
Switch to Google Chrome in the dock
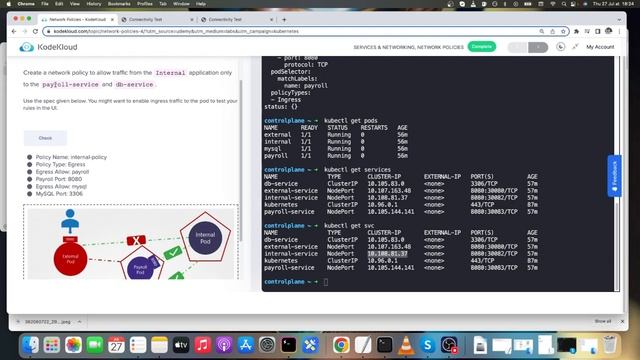(x=341, y=345)
